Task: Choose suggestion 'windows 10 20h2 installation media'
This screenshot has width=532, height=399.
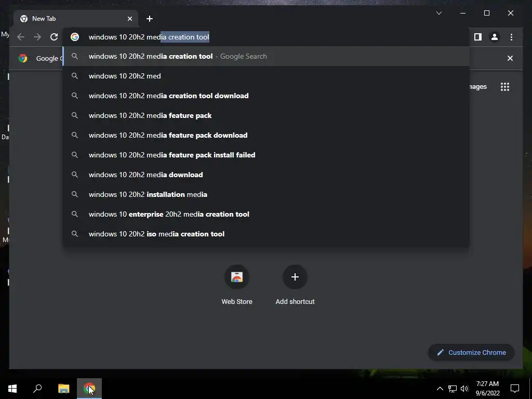Action: [x=267, y=194]
